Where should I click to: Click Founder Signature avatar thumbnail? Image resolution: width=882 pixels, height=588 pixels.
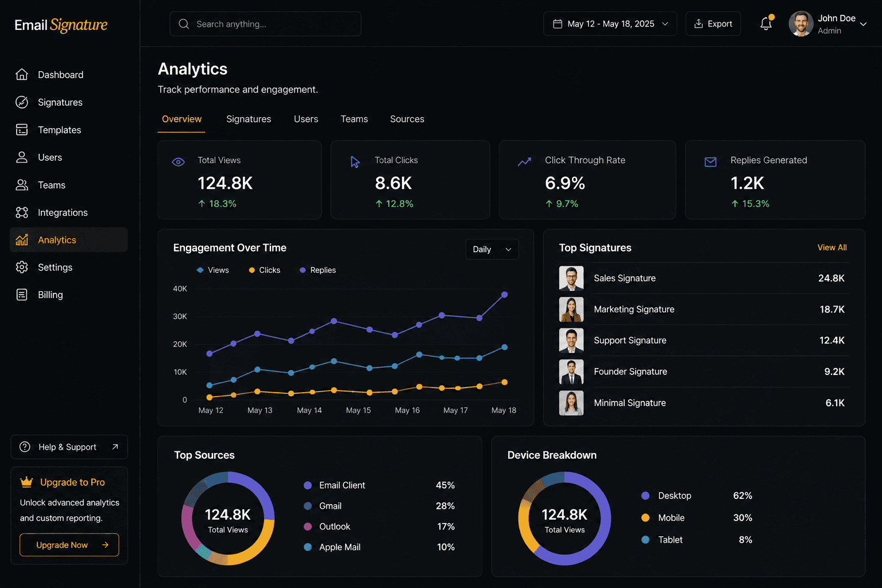tap(571, 372)
